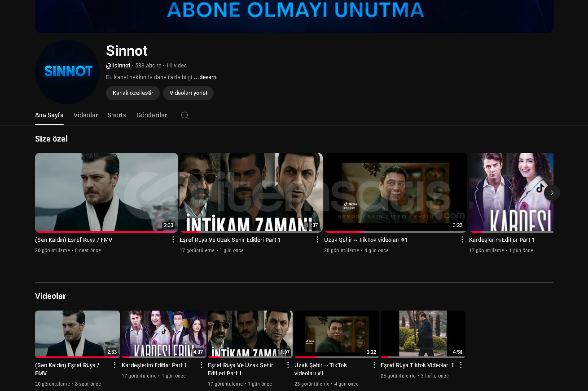The width and height of the screenshot is (588, 391).
Task: Click 20 görüntüleme • 8 saat önce under featured video
Action: click(x=68, y=250)
